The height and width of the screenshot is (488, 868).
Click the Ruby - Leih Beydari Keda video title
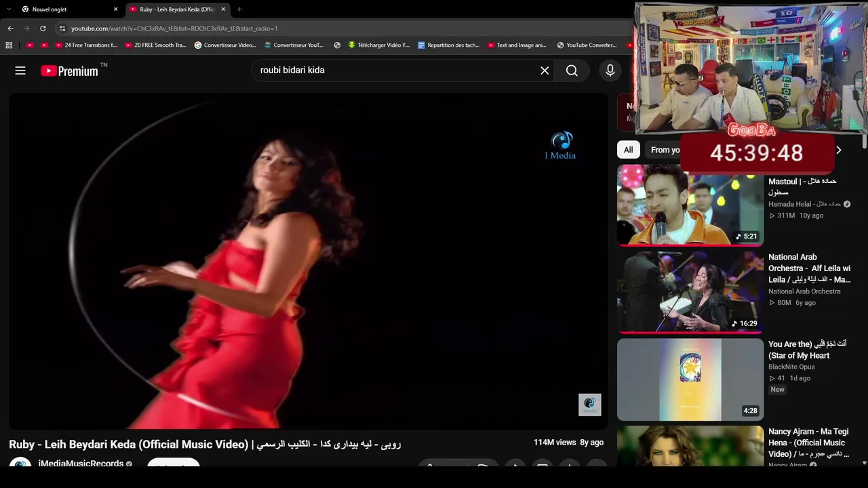[x=205, y=445]
